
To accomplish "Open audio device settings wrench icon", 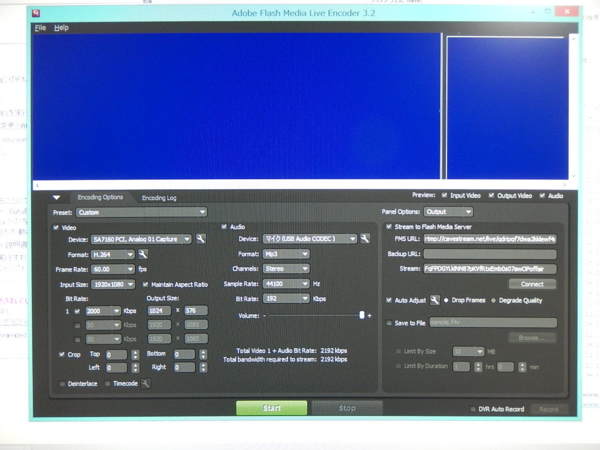I will (x=365, y=239).
